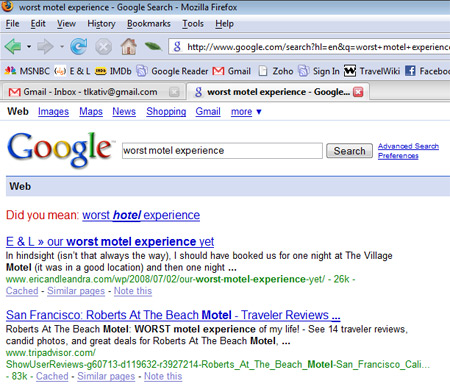Expand the back history dropdown arrow

(29, 47)
